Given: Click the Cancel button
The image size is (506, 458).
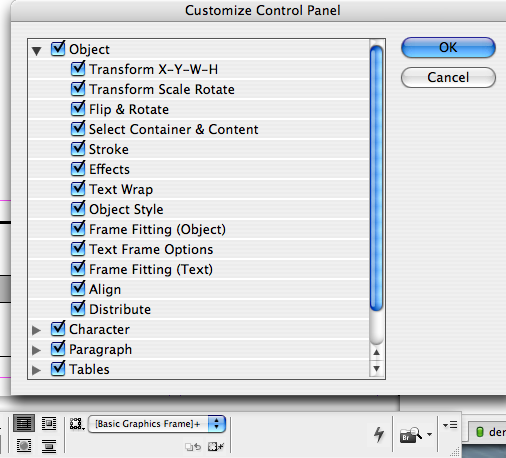Looking at the screenshot, I should point(448,77).
